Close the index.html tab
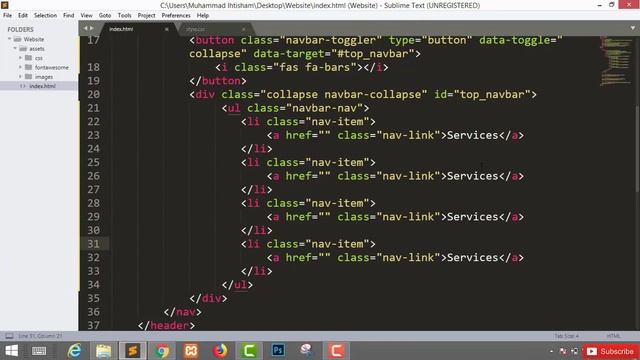Screen dimensions: 640x360 [x=167, y=29]
